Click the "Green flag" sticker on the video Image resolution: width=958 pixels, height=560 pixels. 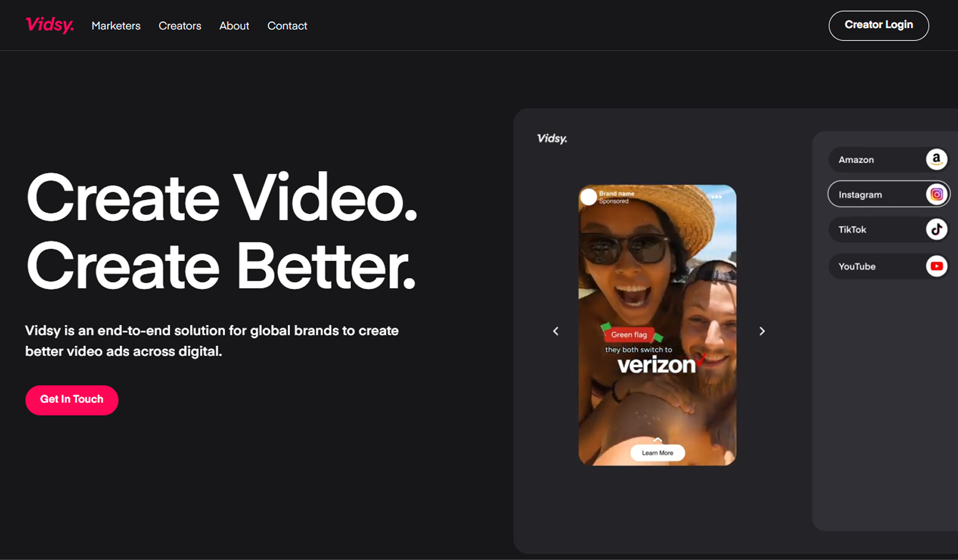point(629,334)
